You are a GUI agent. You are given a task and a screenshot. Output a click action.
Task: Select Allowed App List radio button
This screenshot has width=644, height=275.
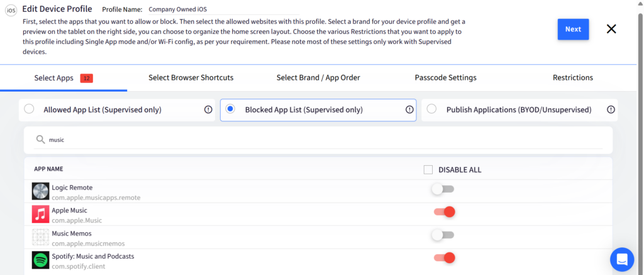(x=29, y=109)
